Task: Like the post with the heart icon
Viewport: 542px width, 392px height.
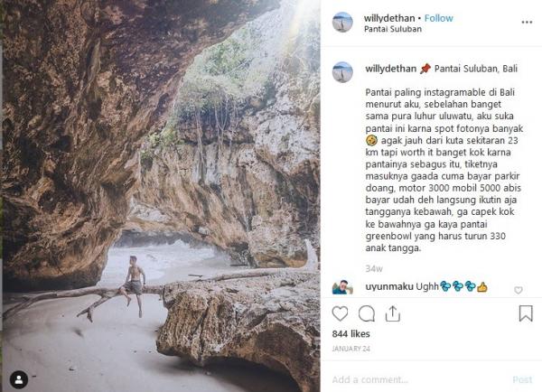Action: [x=341, y=314]
